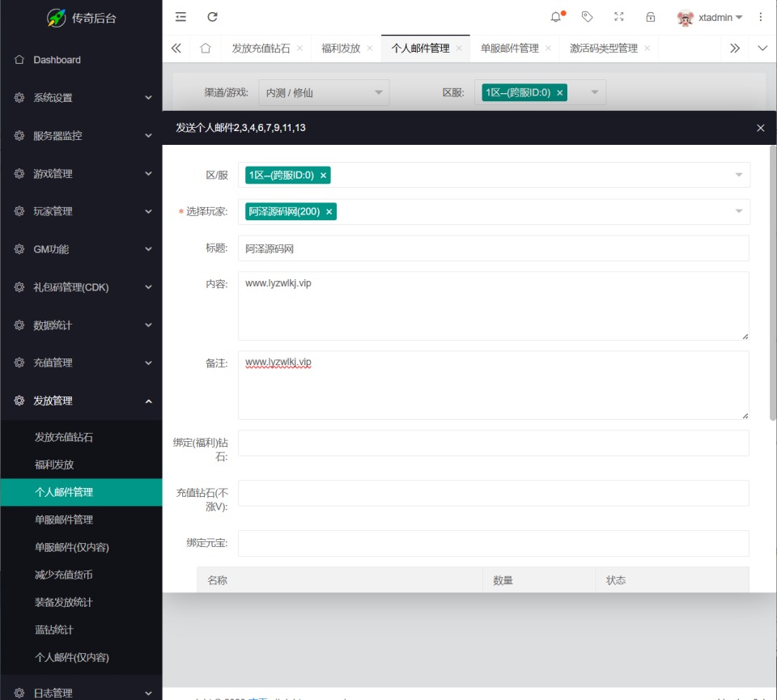Close the 发送个人邮件 dialog
This screenshot has width=777, height=700.
760,128
